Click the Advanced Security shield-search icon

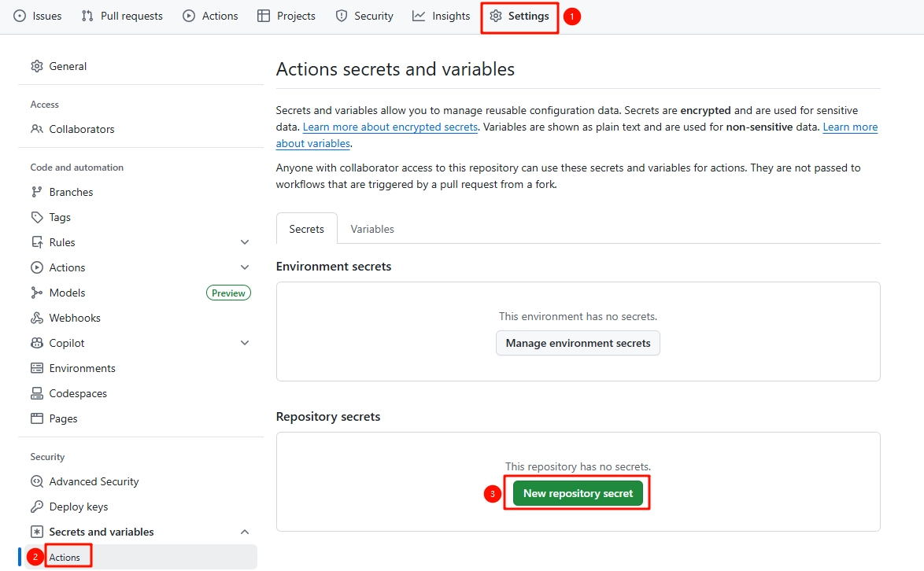(x=36, y=481)
